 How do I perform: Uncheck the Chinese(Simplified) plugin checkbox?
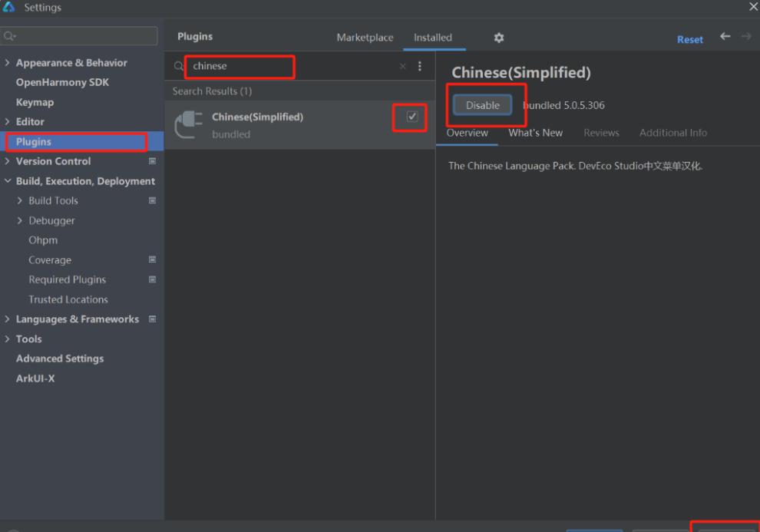412,116
